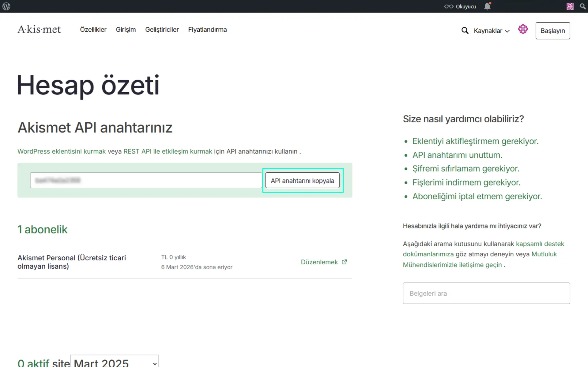Open the Özellikler menu item
588x368 pixels.
coord(93,29)
